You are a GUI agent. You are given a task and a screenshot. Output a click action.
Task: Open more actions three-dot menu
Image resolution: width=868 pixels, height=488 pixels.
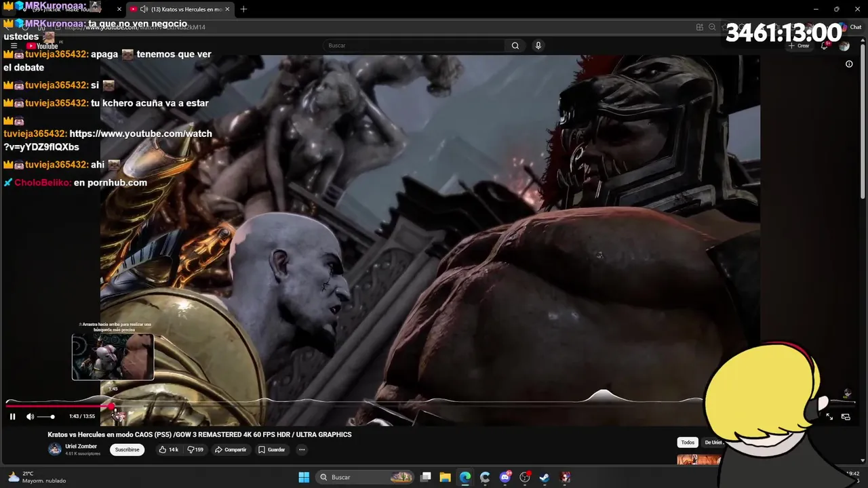tap(302, 449)
